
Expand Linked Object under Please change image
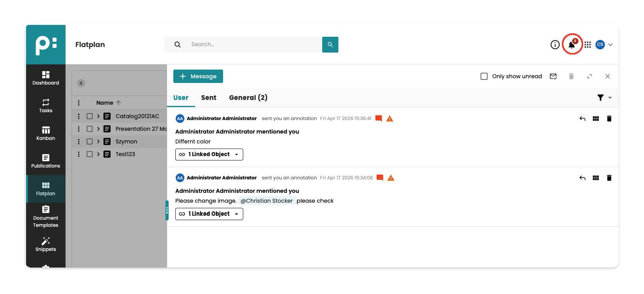pyautogui.click(x=209, y=214)
